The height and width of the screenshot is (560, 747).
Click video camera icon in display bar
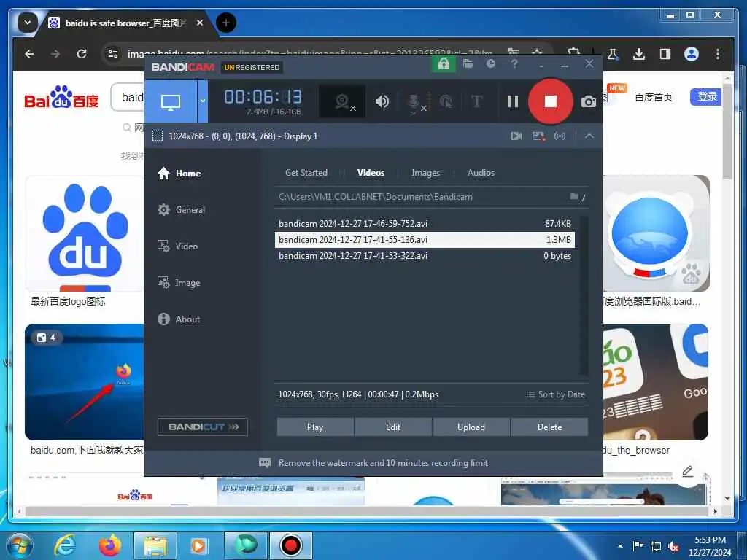coord(516,136)
